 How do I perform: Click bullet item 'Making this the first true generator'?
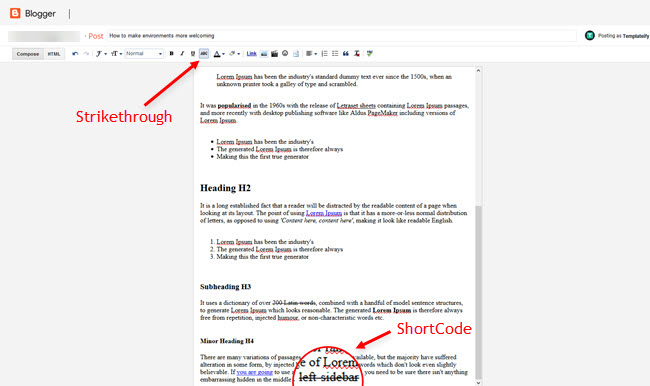[x=262, y=157]
